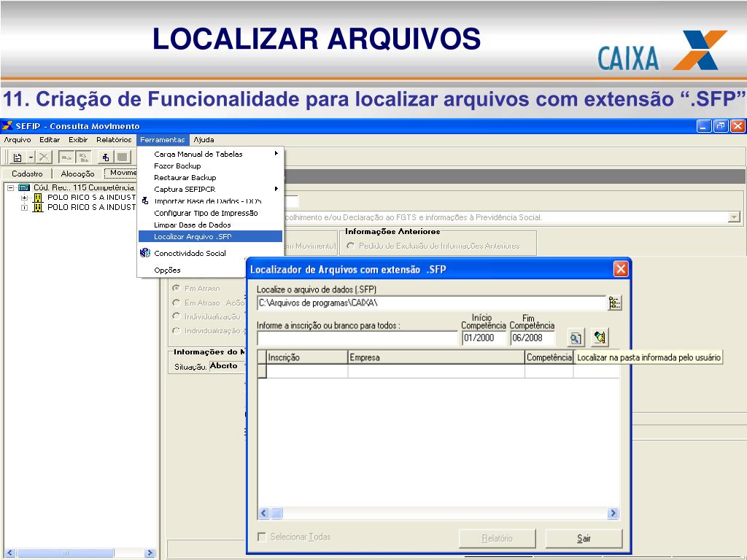Image resolution: width=747 pixels, height=560 pixels.
Task: Enable the Selecionar Todas checkbox
Action: [x=262, y=537]
